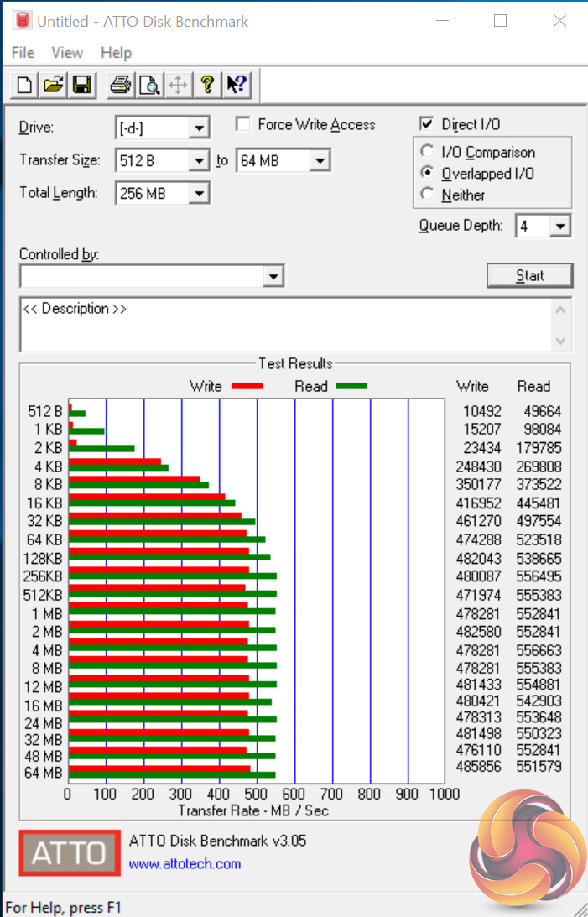The width and height of the screenshot is (588, 917).
Task: Click the ATTO logo at bottom
Action: [x=70, y=852]
